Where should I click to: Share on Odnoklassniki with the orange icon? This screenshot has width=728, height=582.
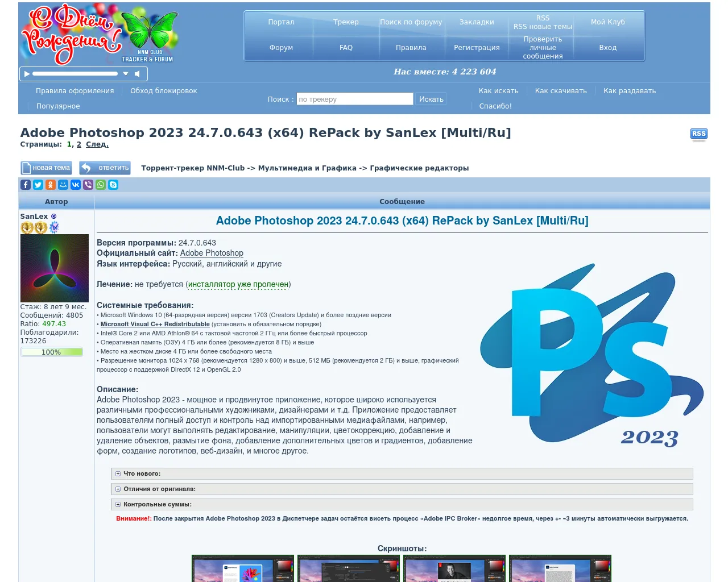coord(51,185)
